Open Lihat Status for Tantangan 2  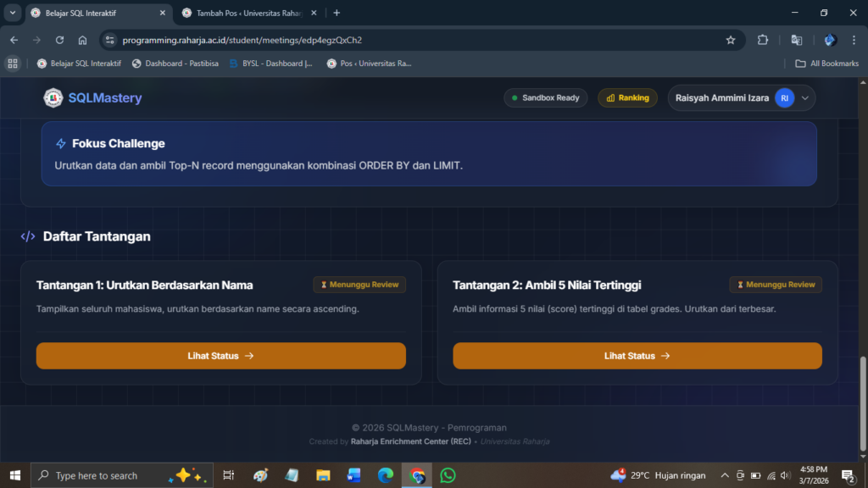tap(637, 356)
